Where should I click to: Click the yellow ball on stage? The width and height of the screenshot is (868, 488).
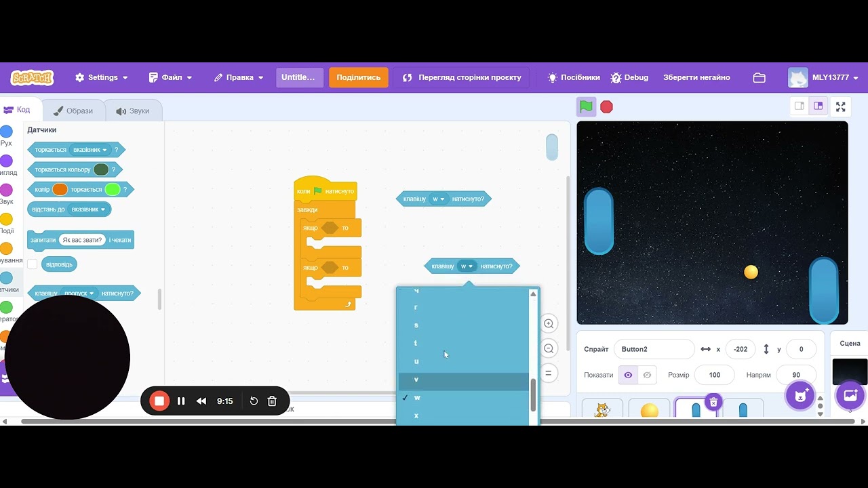[x=751, y=272]
